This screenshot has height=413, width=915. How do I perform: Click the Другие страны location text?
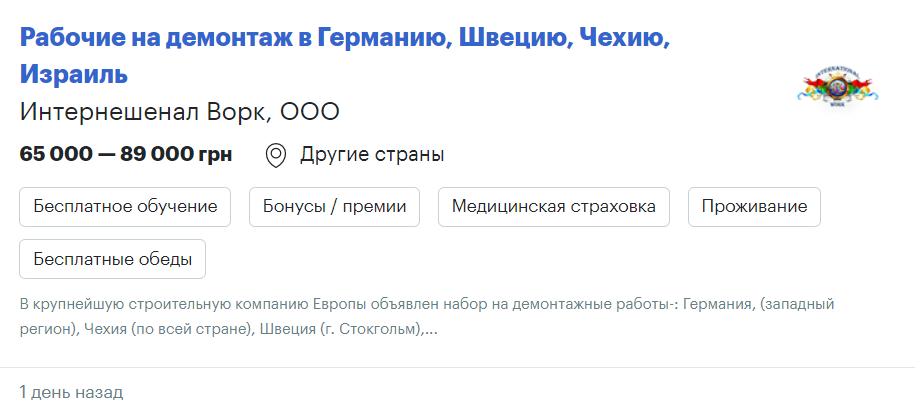coord(372,155)
